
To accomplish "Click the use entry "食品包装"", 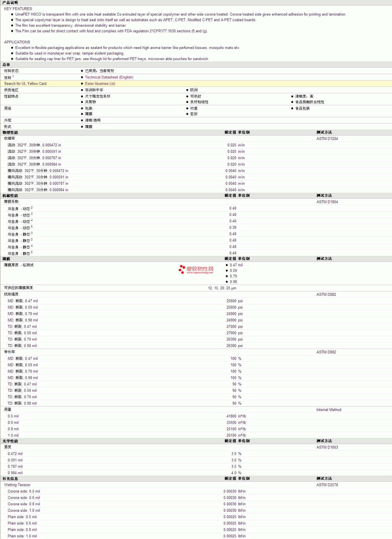I will point(303,109).
